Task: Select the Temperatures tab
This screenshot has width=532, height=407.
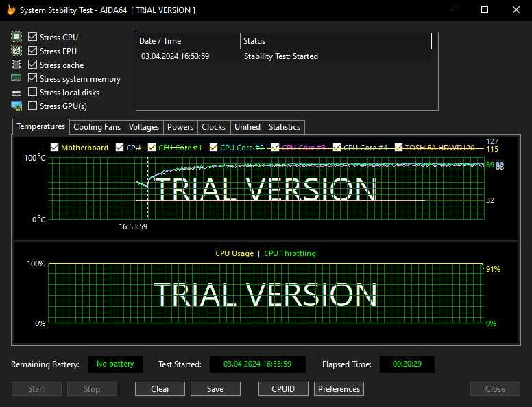Action: (41, 126)
